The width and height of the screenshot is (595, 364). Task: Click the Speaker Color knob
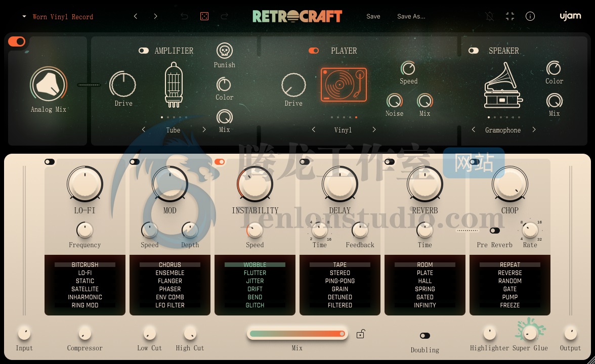(x=554, y=69)
